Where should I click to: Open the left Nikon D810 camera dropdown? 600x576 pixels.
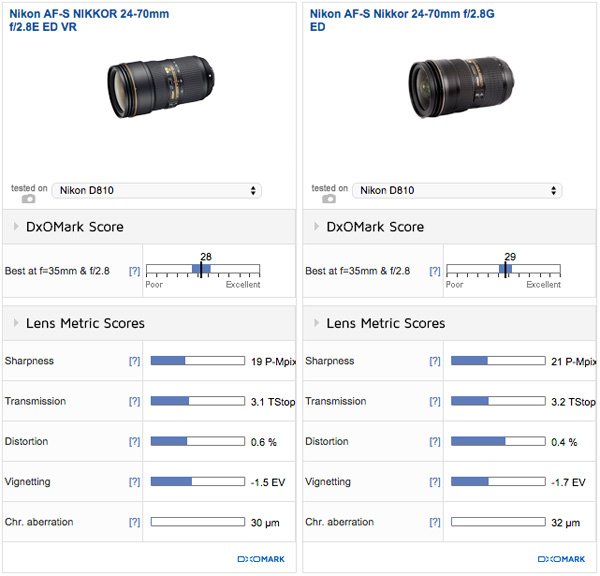tap(156, 190)
